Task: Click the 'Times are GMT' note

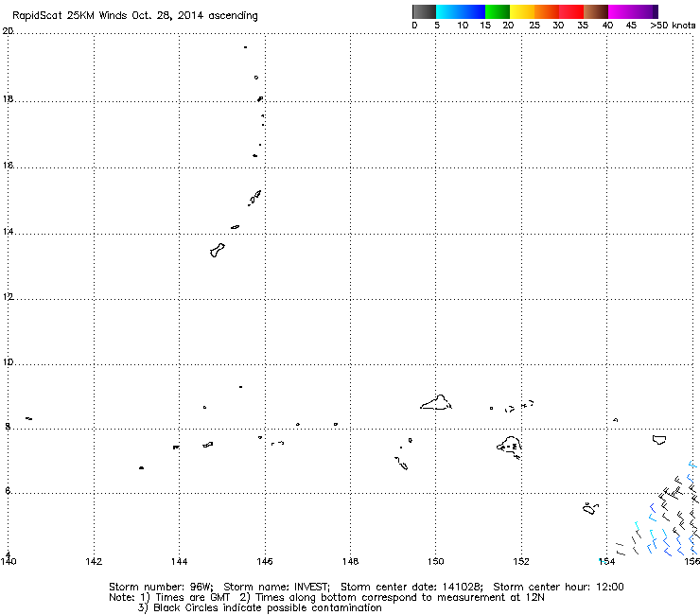Action: click(192, 598)
